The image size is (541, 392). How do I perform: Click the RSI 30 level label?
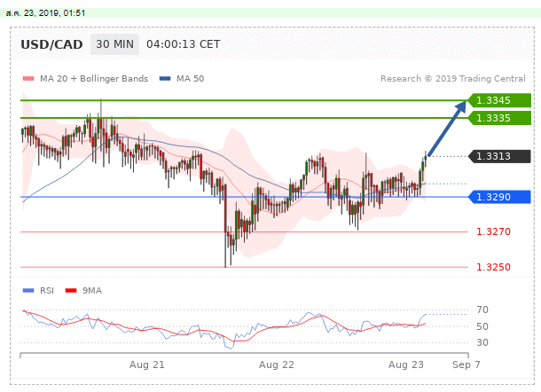482,342
